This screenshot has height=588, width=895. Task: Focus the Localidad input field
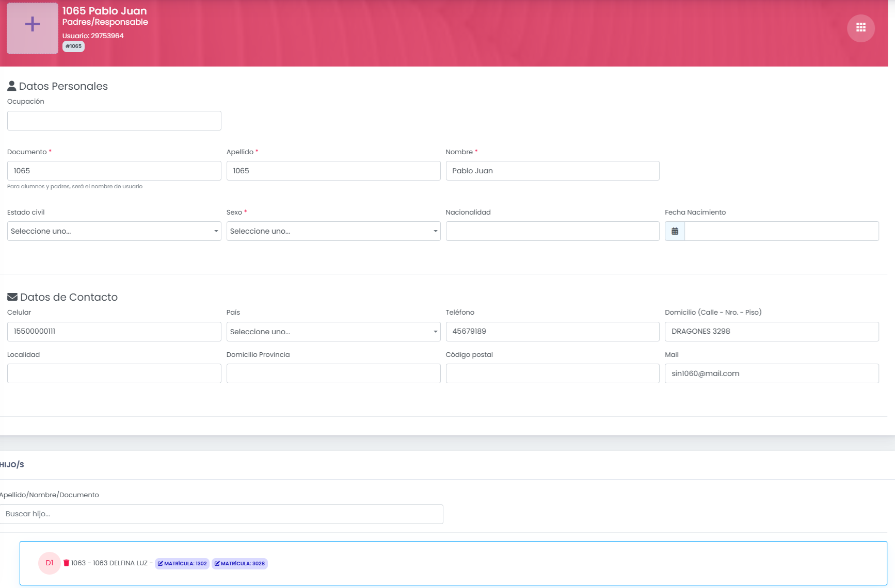114,373
